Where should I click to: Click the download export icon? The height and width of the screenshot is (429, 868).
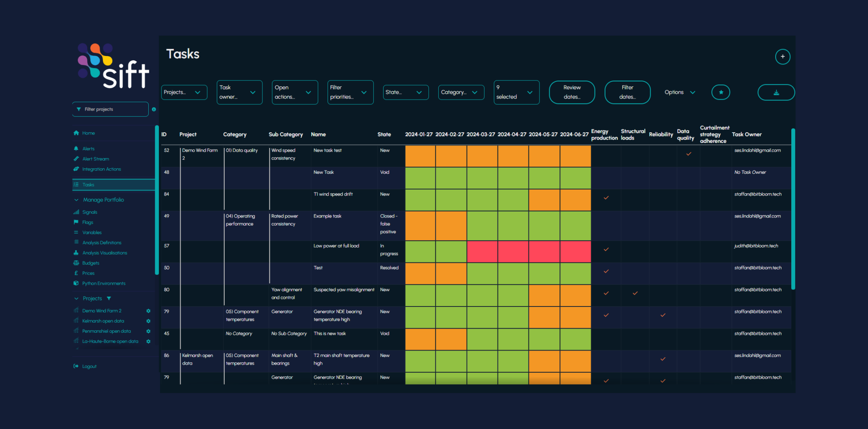776,92
